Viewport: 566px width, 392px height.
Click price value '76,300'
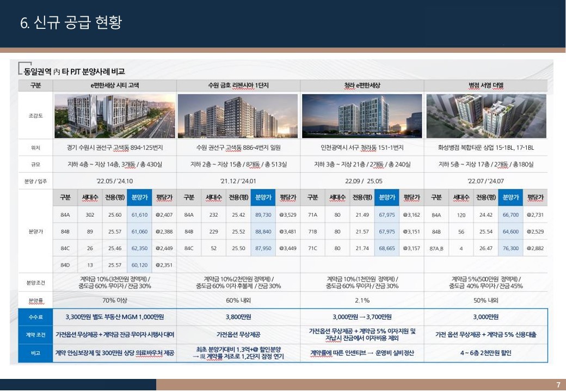511,248
